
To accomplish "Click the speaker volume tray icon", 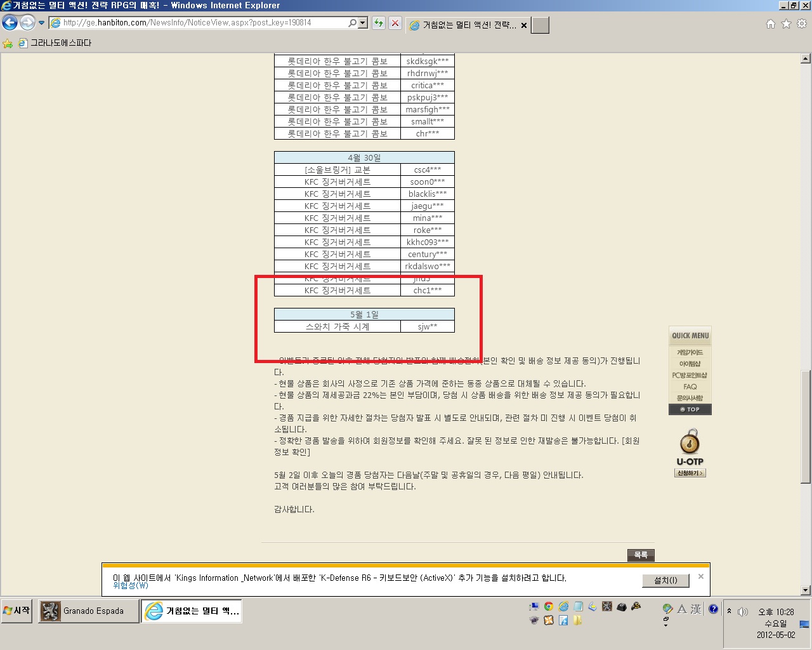I will tap(743, 612).
